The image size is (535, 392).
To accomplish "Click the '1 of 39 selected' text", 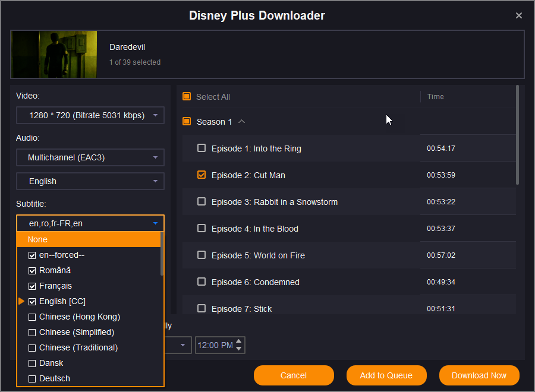I will (135, 62).
